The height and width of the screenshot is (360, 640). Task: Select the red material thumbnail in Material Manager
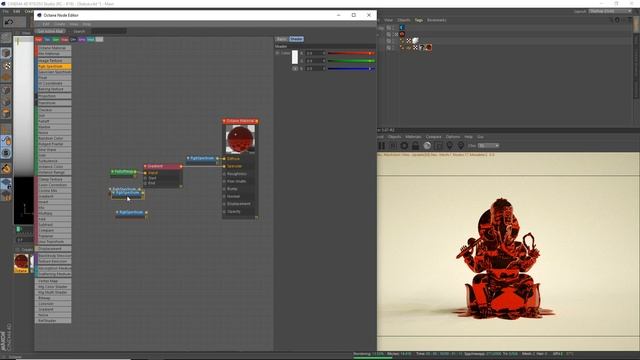click(21, 262)
